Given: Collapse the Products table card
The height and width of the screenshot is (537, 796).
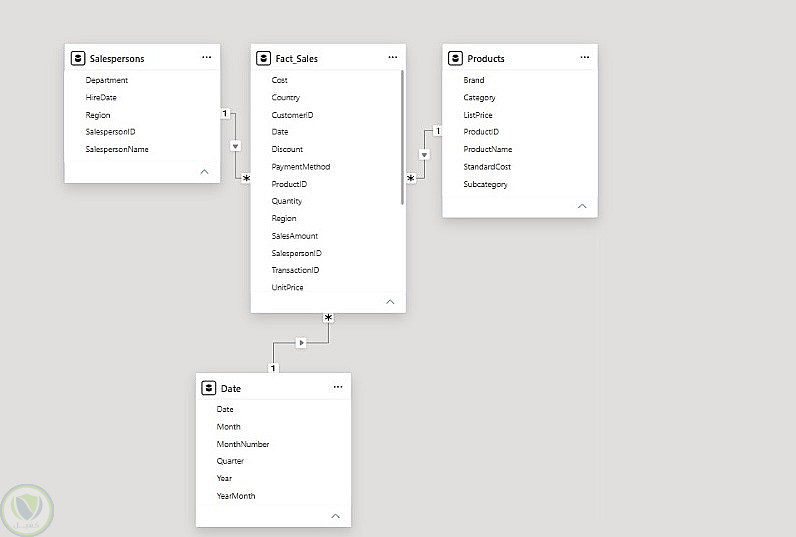Looking at the screenshot, I should tap(582, 206).
